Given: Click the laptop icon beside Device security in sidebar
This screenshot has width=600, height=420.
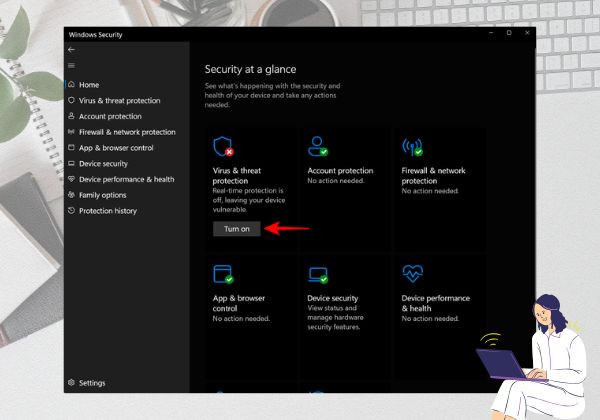Looking at the screenshot, I should (x=71, y=163).
